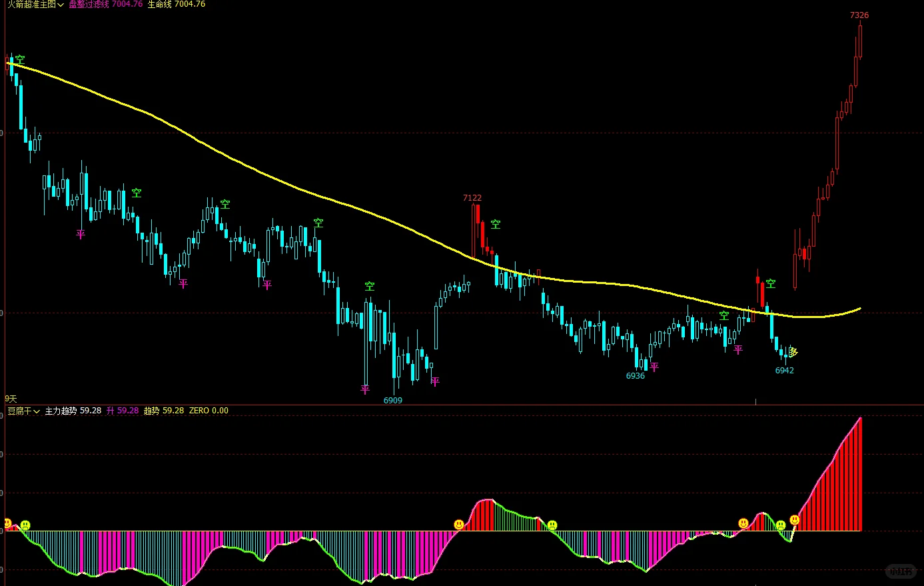Select the yellow 趋势 59.28 readout
924x586 pixels.
point(164,411)
